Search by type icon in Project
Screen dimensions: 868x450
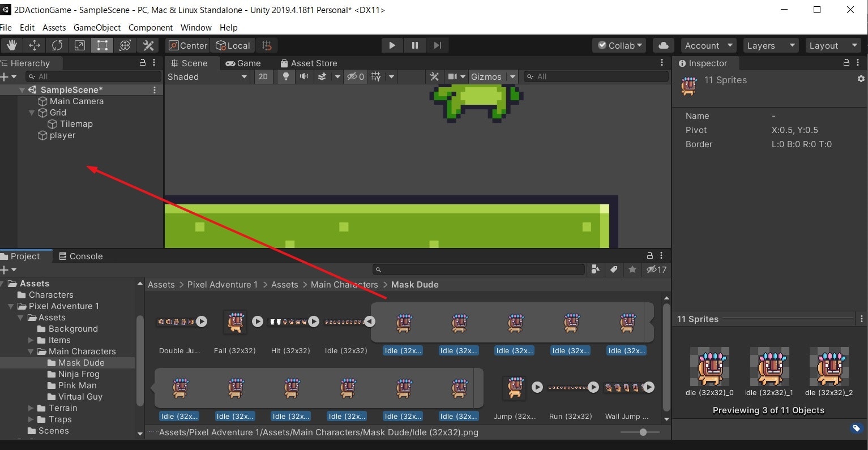[595, 269]
